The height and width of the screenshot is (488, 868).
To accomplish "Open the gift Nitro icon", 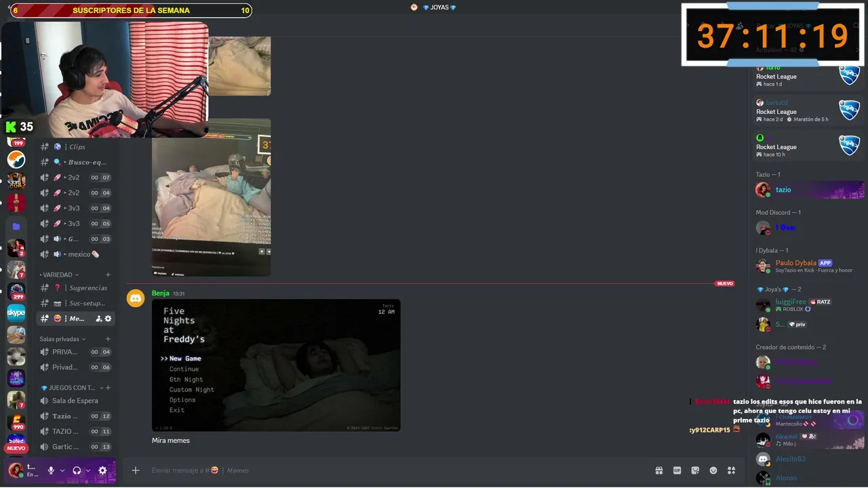I will (658, 470).
